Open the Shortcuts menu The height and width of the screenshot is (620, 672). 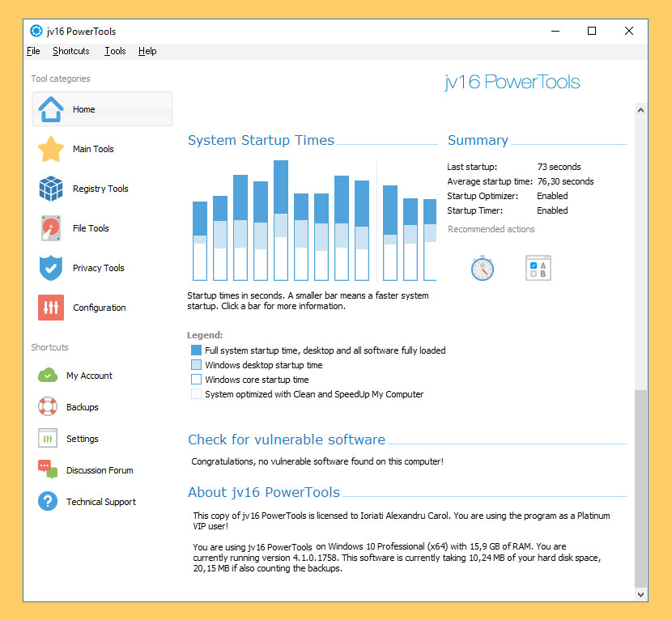[71, 51]
